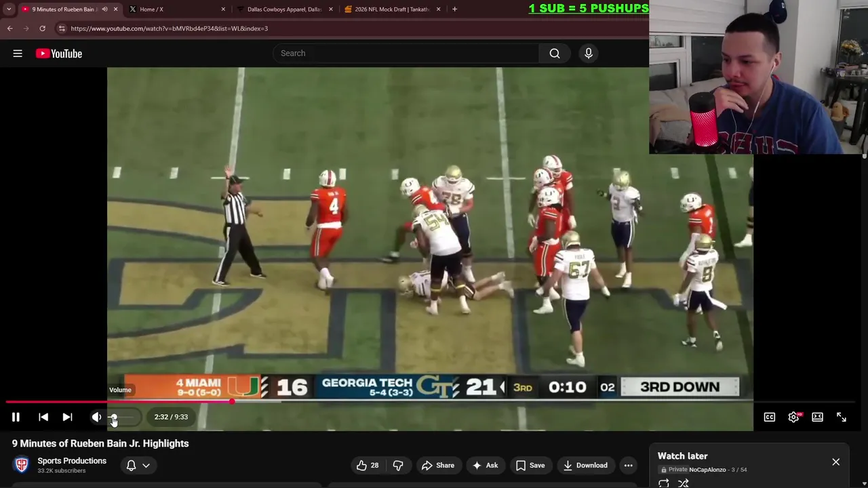Skip to the next video in playlist
Viewport: 868px width, 488px height.
67,417
